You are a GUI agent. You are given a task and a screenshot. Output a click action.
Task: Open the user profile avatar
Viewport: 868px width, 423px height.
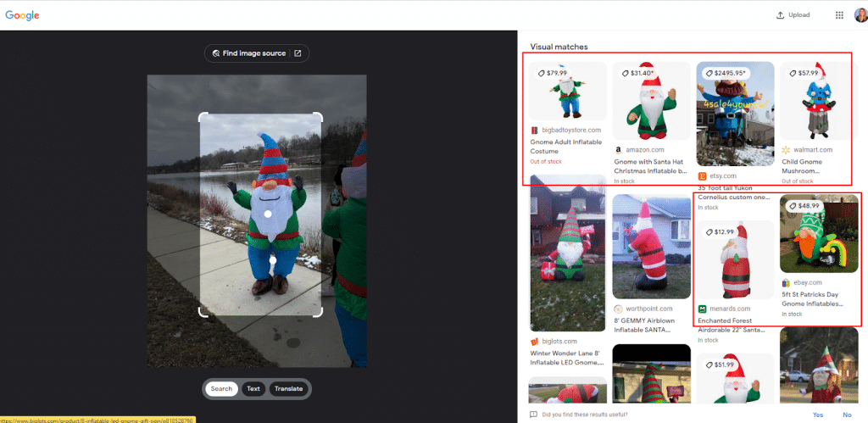coord(860,14)
